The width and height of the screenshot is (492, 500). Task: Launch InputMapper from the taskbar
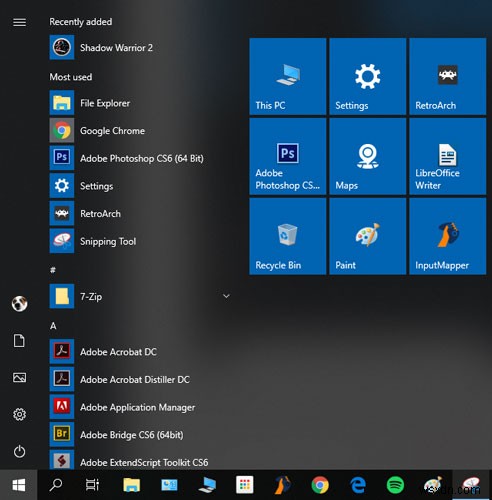[282, 485]
